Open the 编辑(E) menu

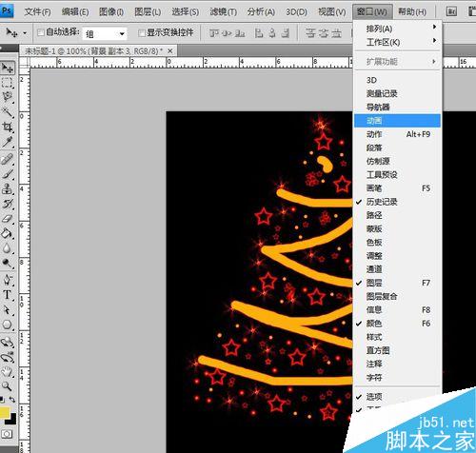coord(75,12)
